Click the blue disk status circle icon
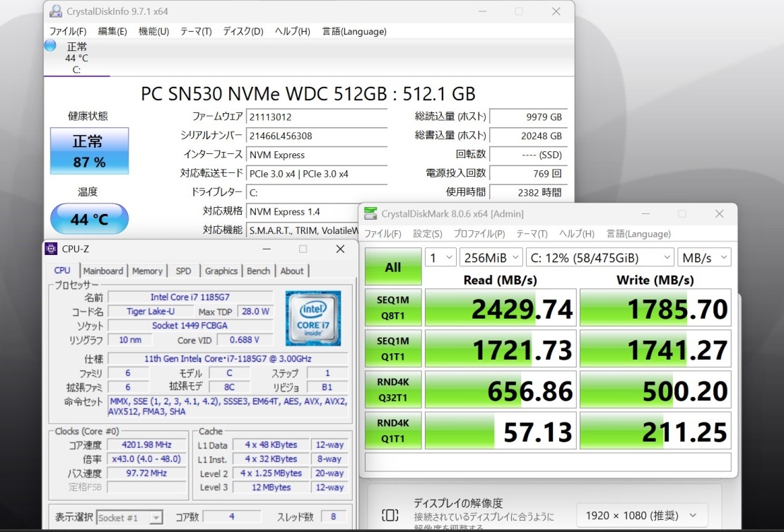This screenshot has height=532, width=784. pyautogui.click(x=50, y=46)
